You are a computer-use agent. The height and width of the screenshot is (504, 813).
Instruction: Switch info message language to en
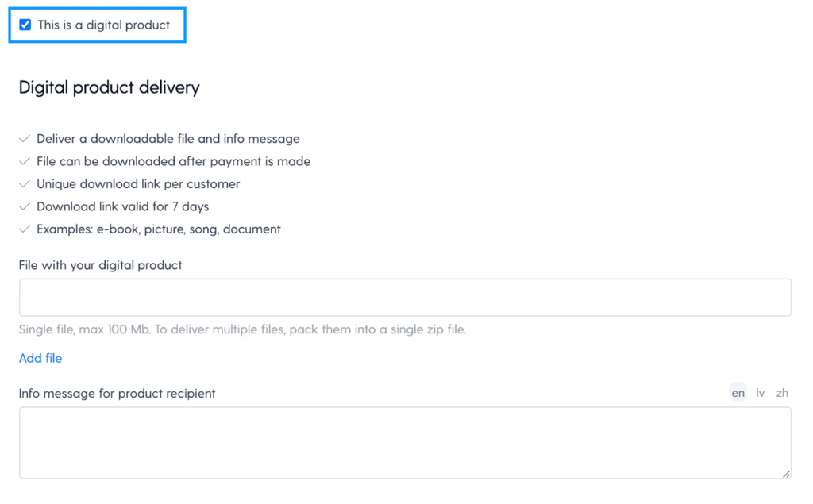click(738, 393)
